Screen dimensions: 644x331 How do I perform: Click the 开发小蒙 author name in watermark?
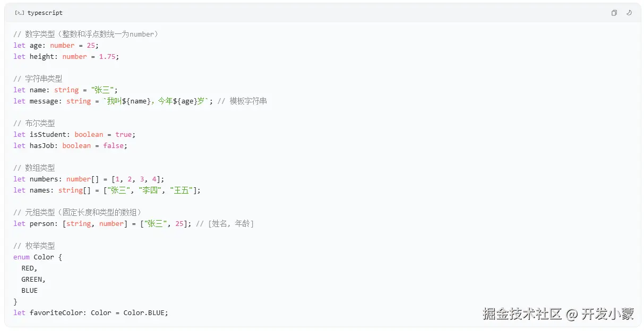coord(607,314)
